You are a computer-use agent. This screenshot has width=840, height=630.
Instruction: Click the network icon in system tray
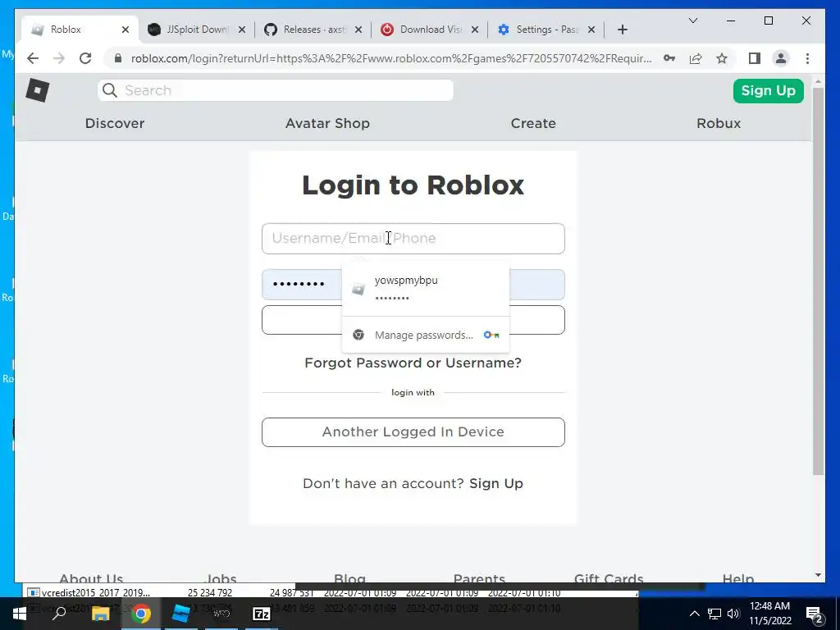coord(714,614)
